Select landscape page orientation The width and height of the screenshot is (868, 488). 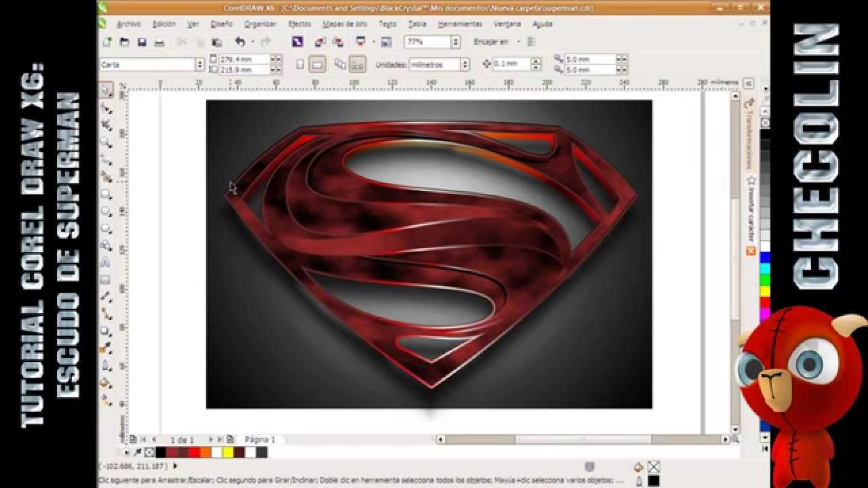pos(317,64)
